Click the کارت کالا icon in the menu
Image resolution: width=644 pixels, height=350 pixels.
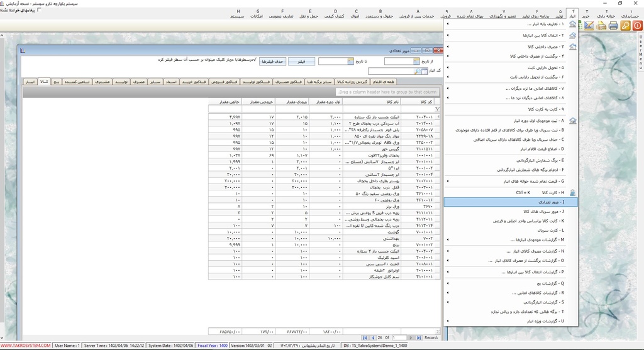(x=572, y=192)
